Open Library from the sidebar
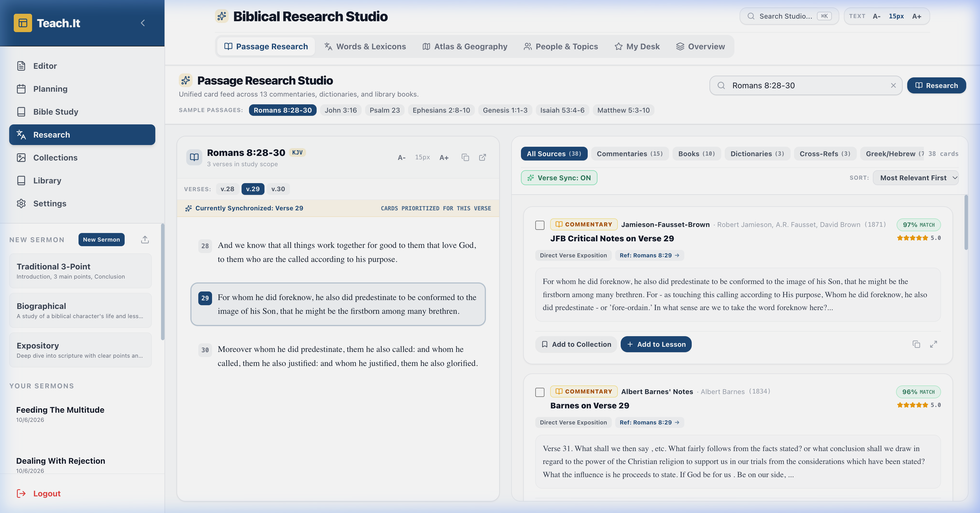 (82, 180)
